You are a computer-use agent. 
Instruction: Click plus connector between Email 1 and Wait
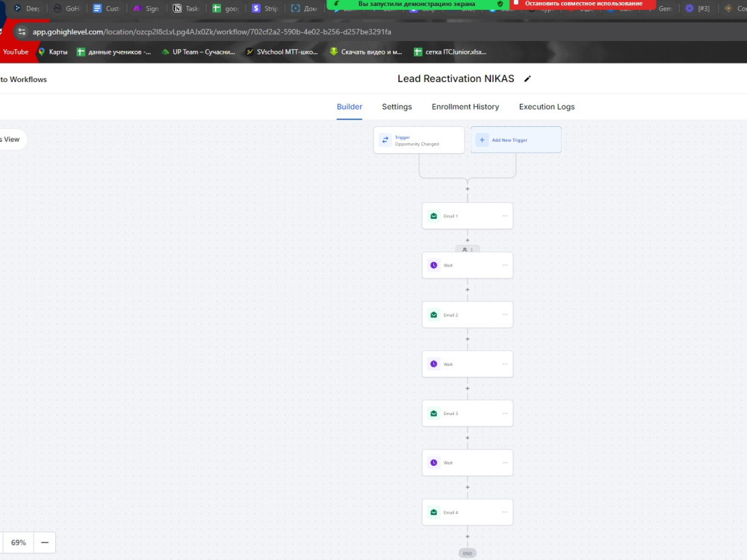tap(468, 240)
